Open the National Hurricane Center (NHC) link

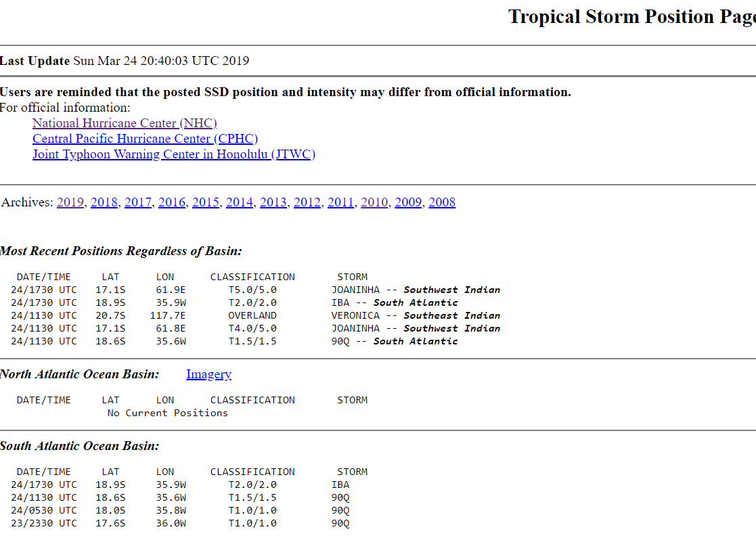[x=125, y=123]
